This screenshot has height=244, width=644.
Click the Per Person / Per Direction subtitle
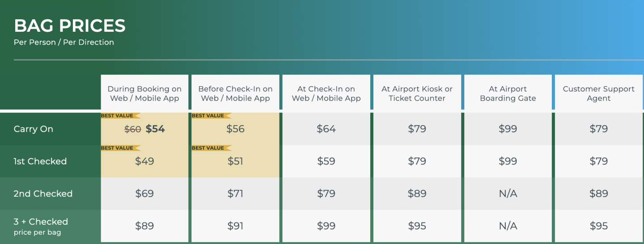coord(64,42)
